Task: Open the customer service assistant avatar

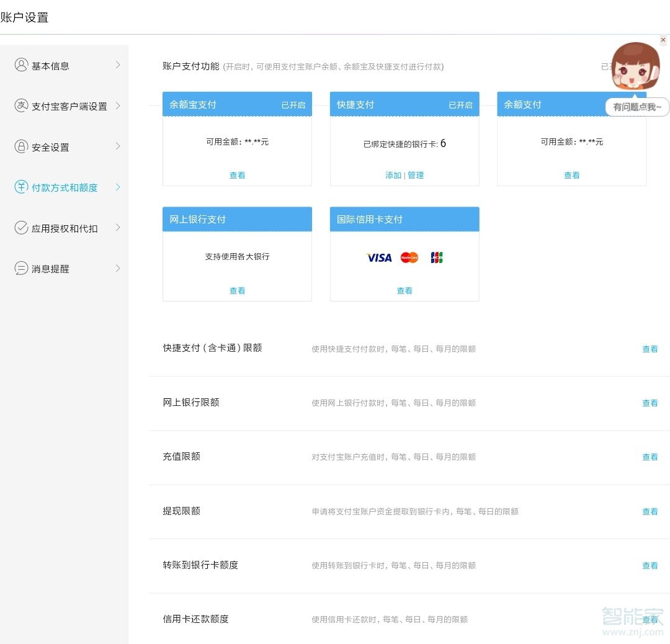Action: 635,67
